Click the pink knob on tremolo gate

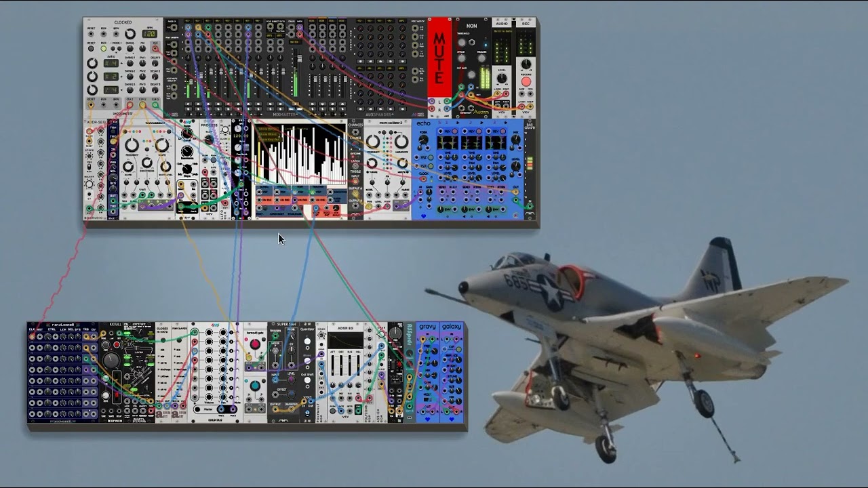click(255, 344)
